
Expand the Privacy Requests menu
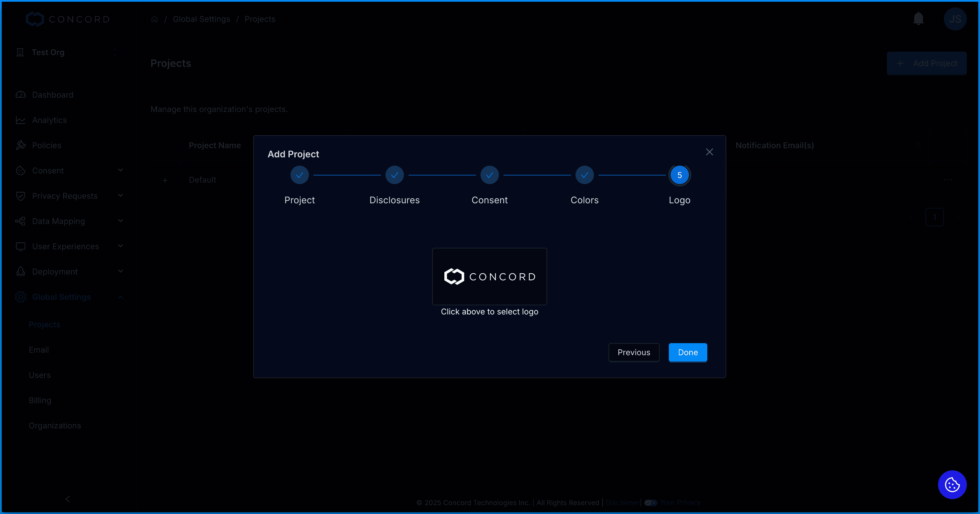point(121,196)
